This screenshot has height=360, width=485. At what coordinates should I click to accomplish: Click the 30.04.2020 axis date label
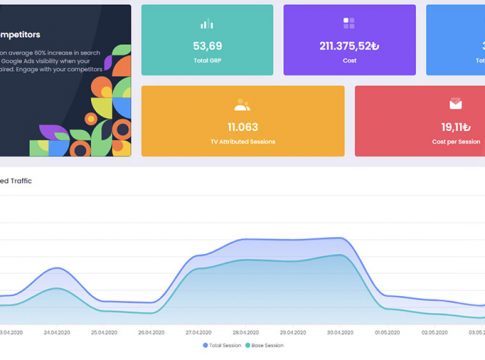340,332
